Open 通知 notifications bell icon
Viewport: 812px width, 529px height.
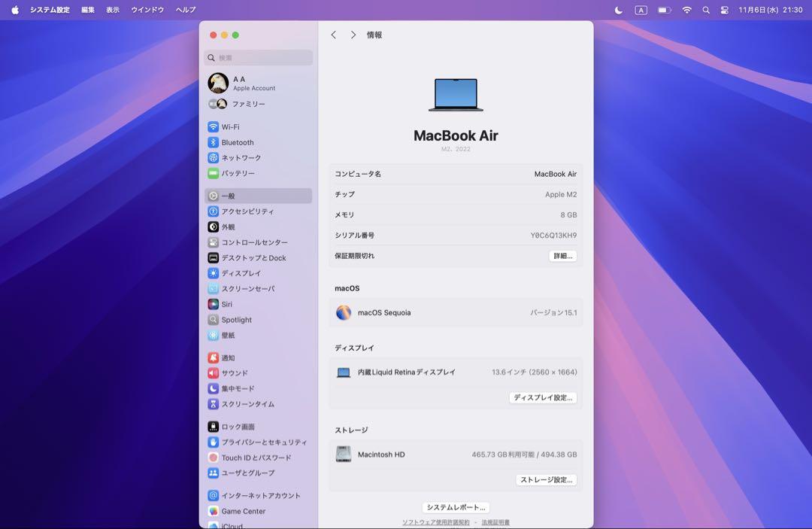tap(213, 357)
